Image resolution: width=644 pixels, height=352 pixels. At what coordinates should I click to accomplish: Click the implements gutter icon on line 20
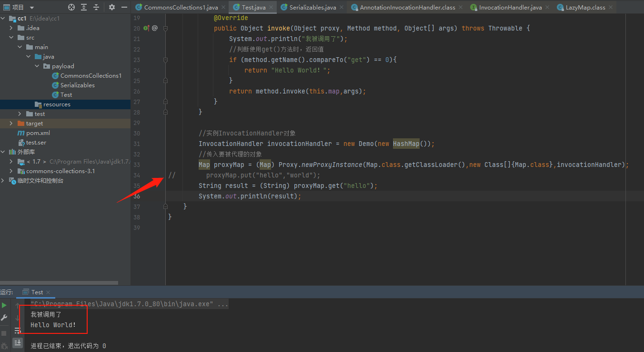(x=147, y=28)
